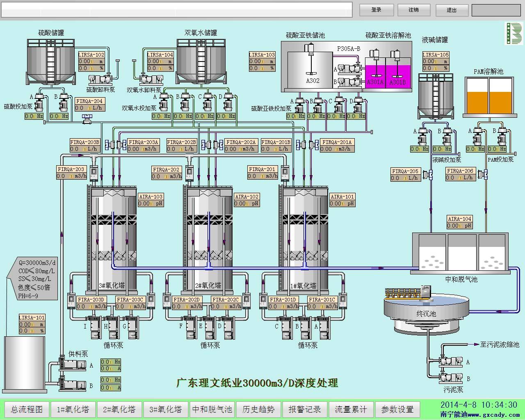Click 污泥泵 B pump
The width and height of the screenshot is (525, 420).
click(x=451, y=377)
